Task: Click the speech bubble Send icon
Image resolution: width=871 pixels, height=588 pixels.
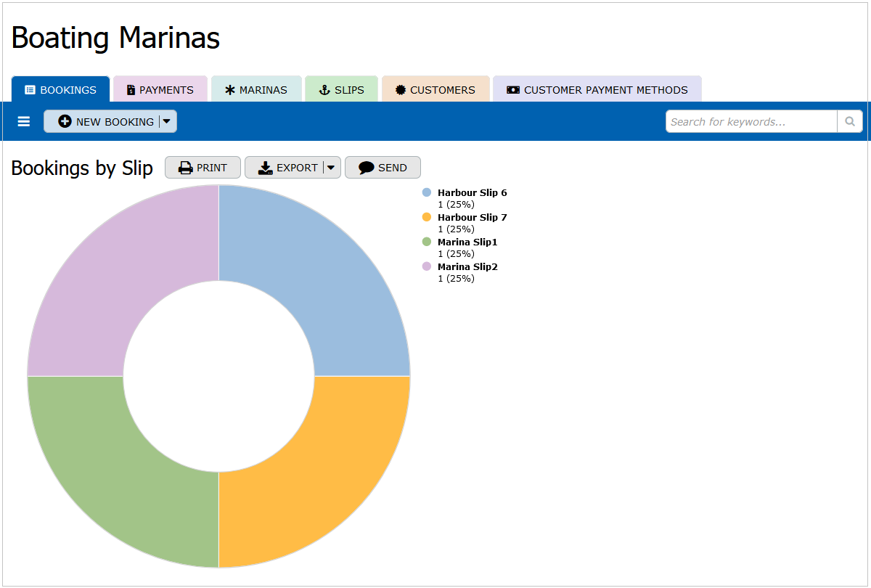Action: point(367,168)
